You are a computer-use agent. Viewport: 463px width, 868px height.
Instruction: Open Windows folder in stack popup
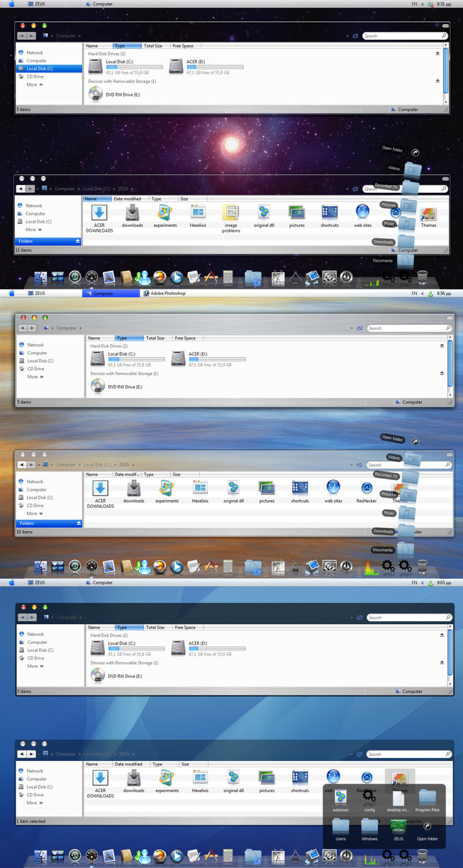click(x=369, y=828)
